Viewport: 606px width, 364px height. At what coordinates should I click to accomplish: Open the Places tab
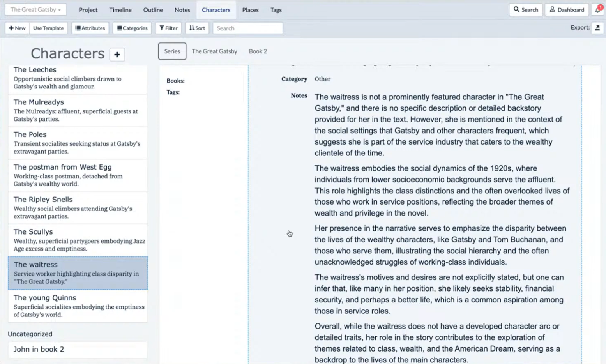coord(250,10)
